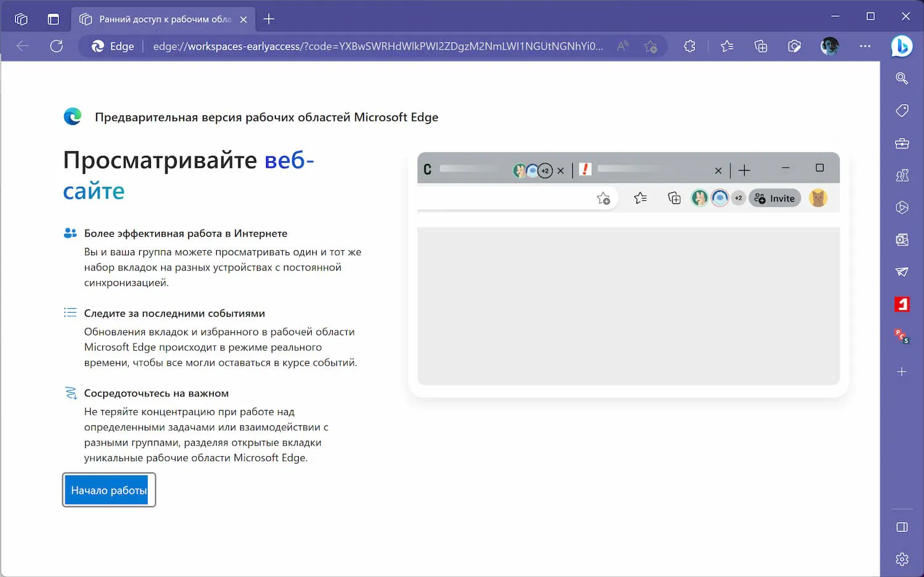Open the profile avatar menu
The image size is (924, 577).
830,46
